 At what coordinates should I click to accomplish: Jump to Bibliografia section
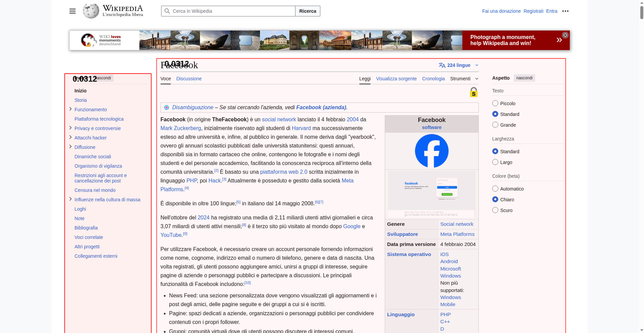[x=86, y=228]
